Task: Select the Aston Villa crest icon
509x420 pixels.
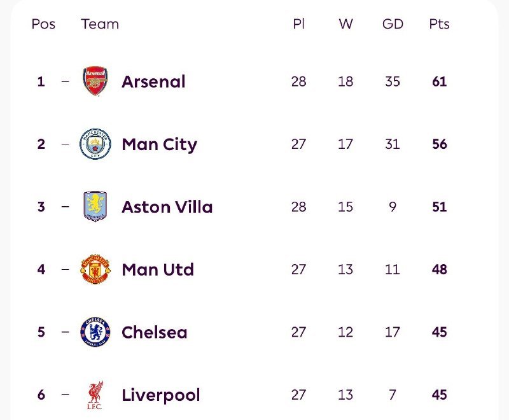Action: (95, 207)
